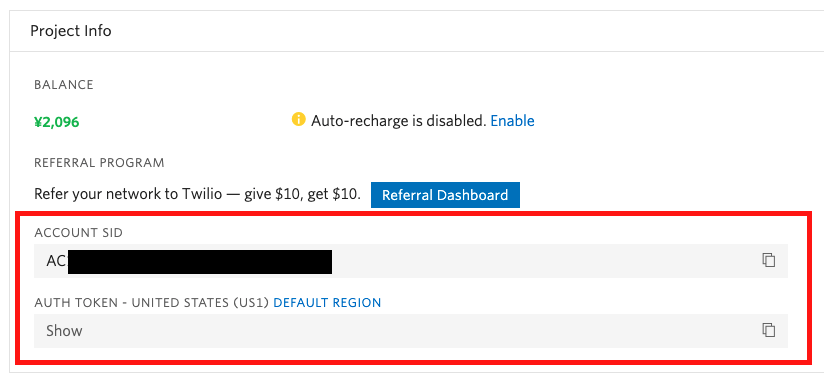
Task: Copy the Auth Token with its copy icon
Action: point(769,330)
